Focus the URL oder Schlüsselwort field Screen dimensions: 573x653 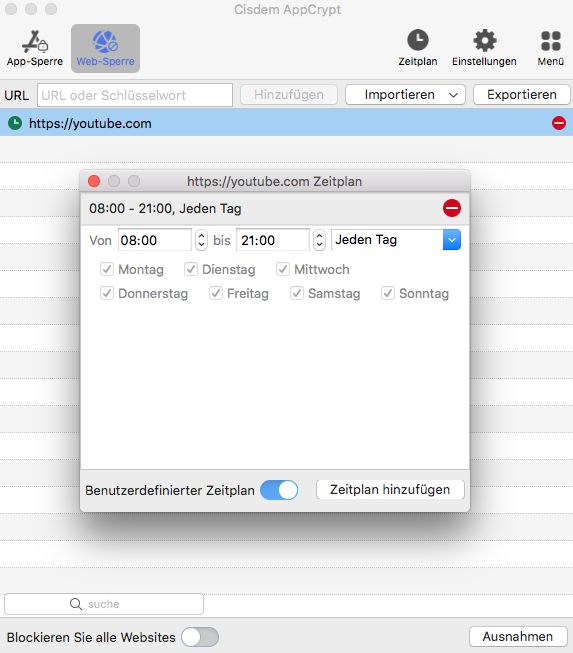[x=135, y=95]
